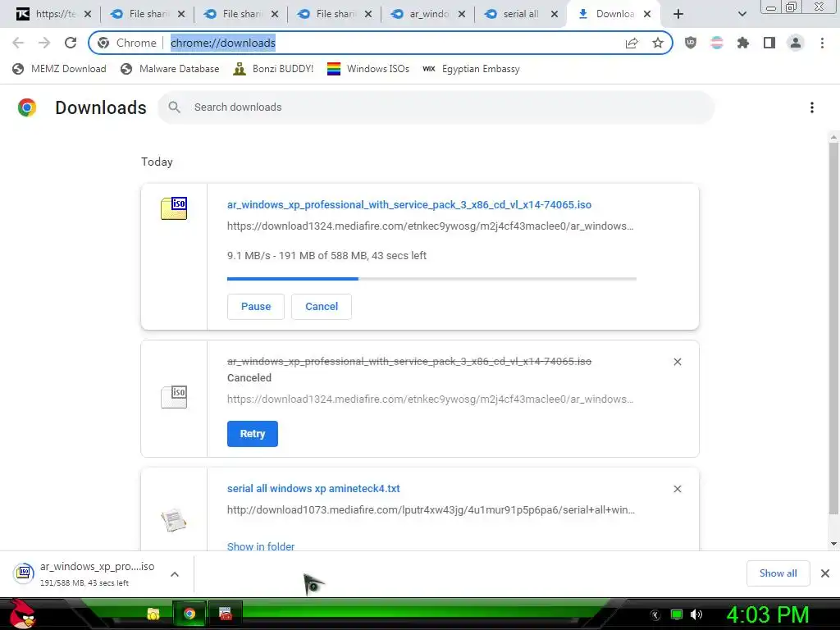Close the ar_windo tab
840x630 pixels.
(461, 14)
